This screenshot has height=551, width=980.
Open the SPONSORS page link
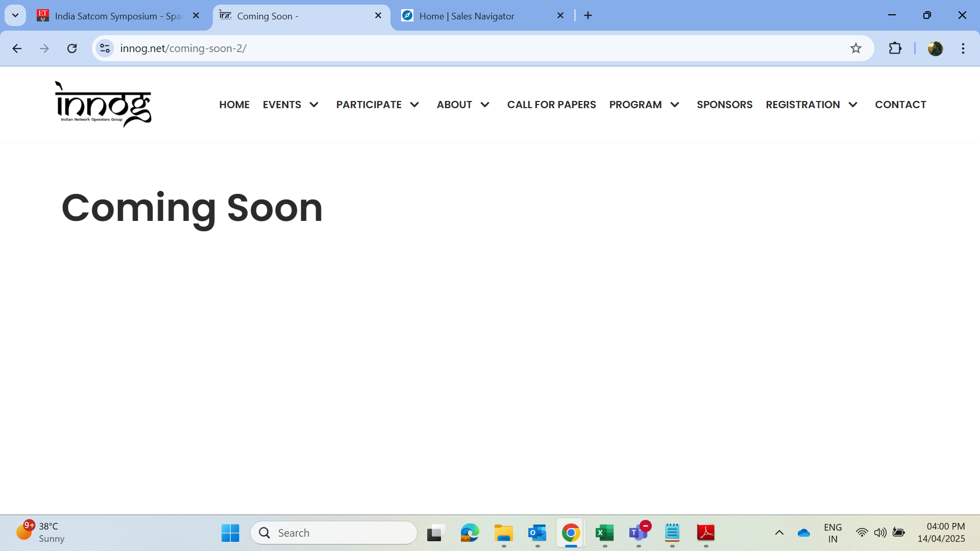tap(724, 105)
